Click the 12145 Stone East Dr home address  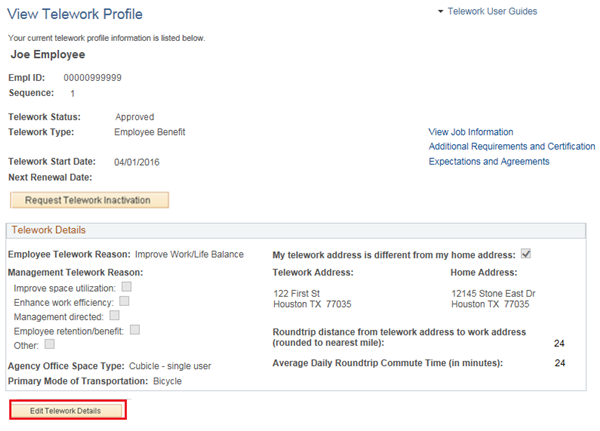click(493, 292)
